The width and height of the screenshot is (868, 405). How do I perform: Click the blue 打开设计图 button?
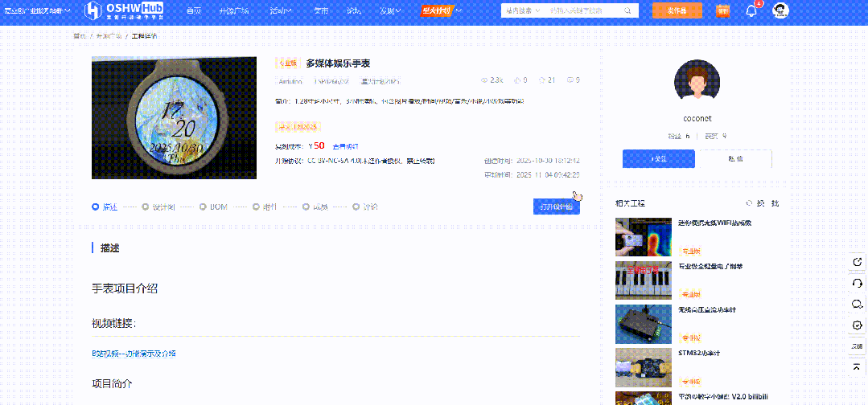(x=557, y=207)
